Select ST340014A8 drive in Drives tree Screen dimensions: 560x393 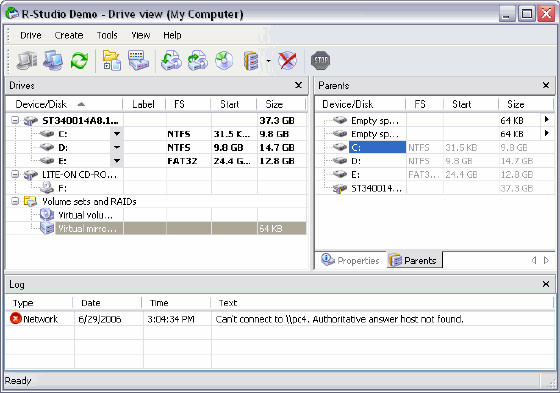(x=80, y=121)
